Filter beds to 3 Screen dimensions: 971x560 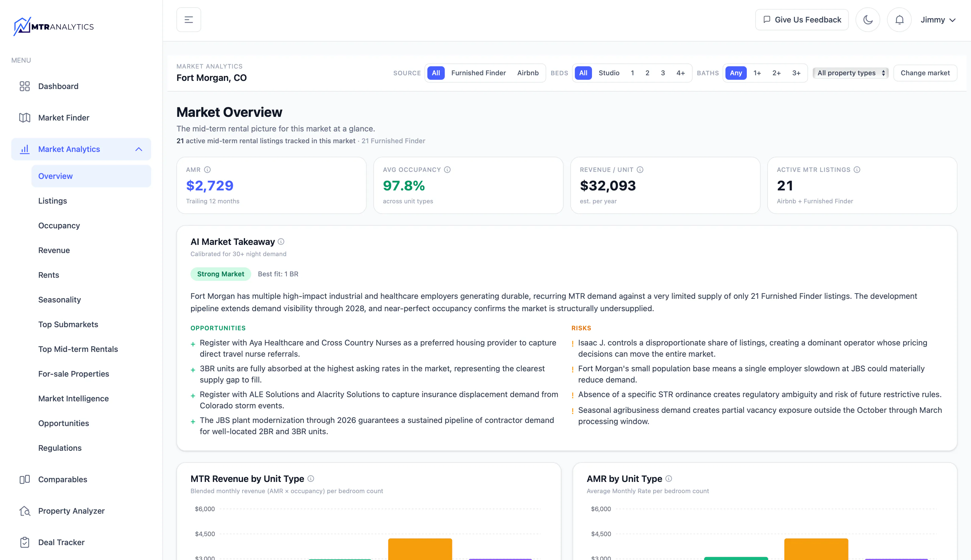663,73
